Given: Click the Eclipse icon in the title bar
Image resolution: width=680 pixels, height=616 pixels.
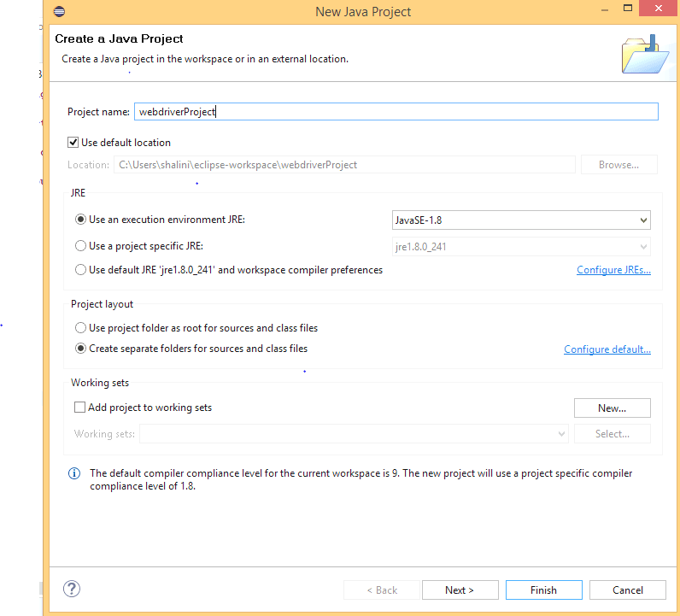Looking at the screenshot, I should click(x=58, y=12).
